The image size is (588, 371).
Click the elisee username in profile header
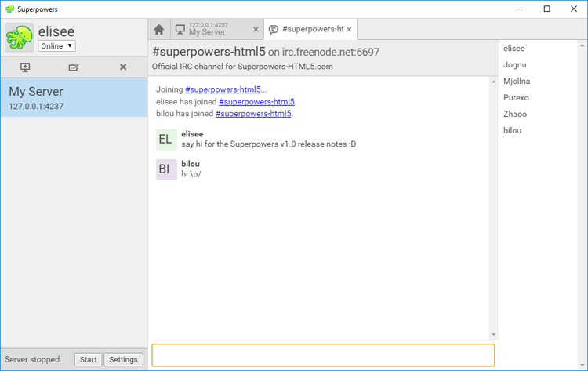[x=56, y=31]
